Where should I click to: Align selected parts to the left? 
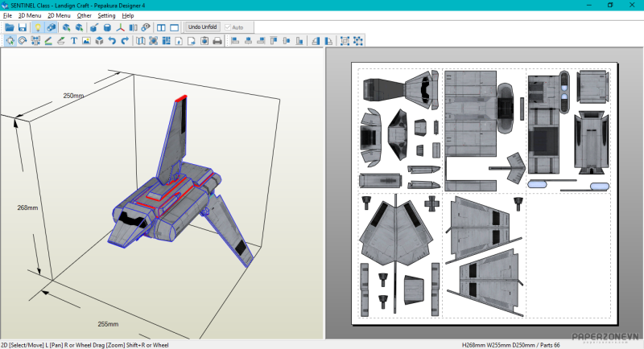click(x=235, y=40)
